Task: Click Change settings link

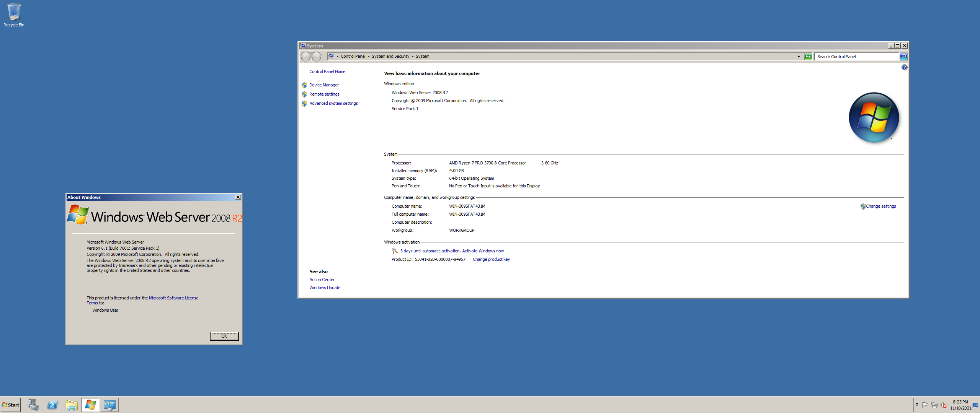Action: tap(881, 206)
